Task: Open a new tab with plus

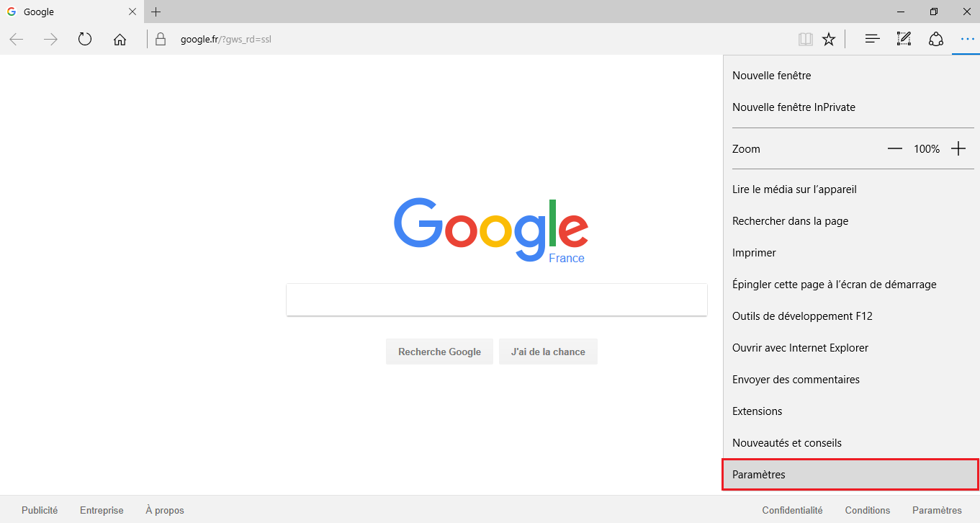Action: [x=156, y=12]
